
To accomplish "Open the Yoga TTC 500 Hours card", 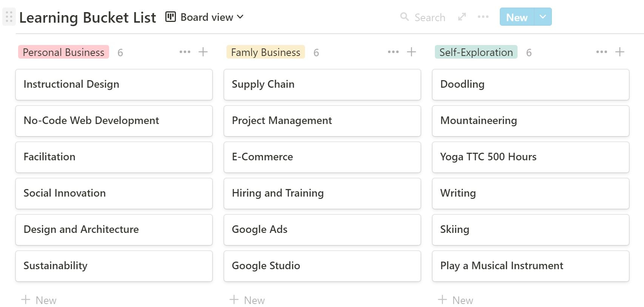I will point(530,157).
